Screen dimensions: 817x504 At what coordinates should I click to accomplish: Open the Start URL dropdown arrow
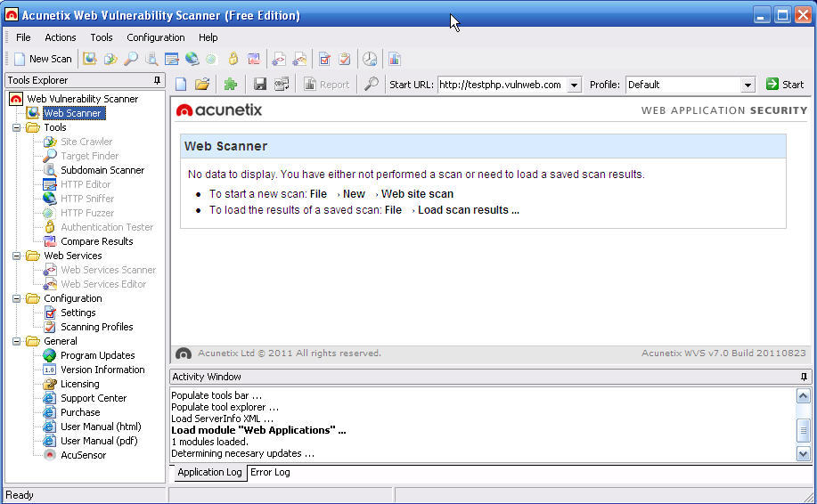pyautogui.click(x=574, y=85)
